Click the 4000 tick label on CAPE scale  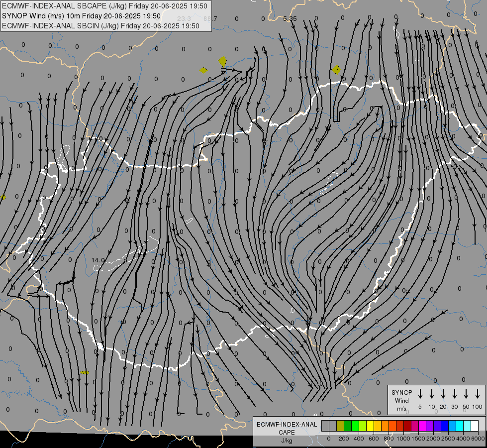tap(463, 439)
